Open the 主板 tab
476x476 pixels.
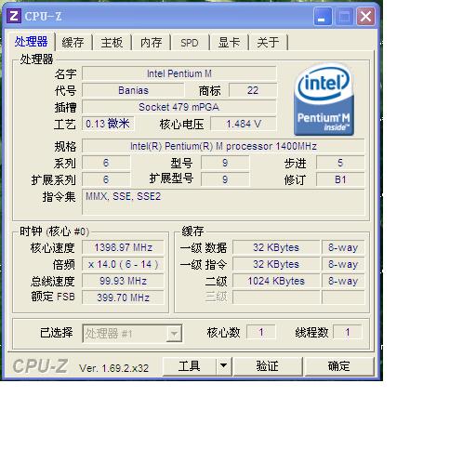coord(112,43)
